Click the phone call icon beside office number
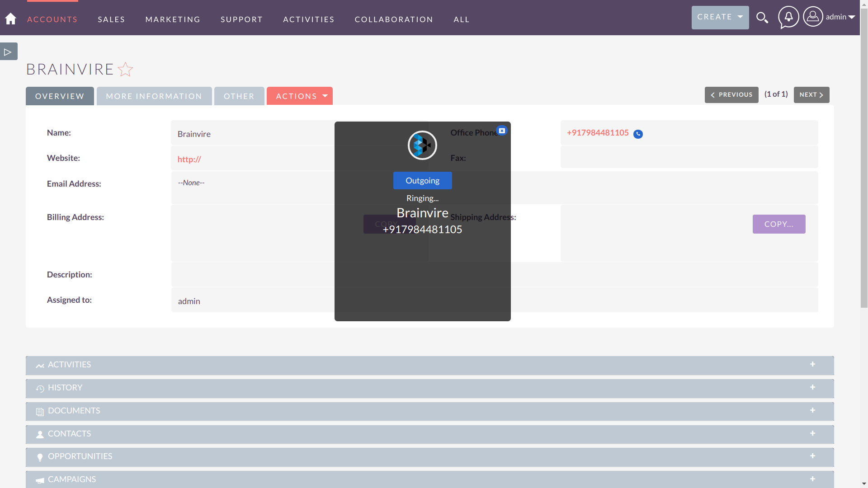 coord(638,134)
